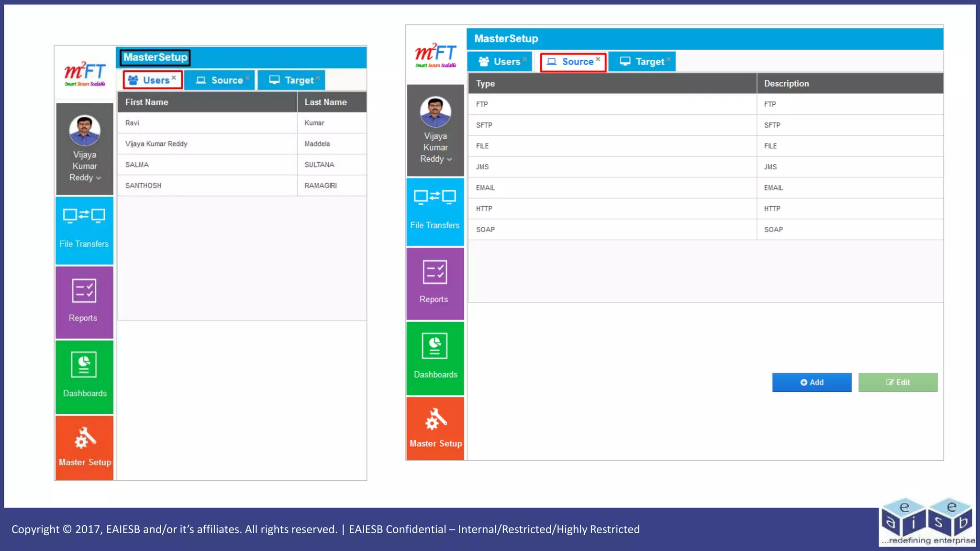Expand Vijaya Kumar Reddy dropdown in right panel

(x=449, y=160)
